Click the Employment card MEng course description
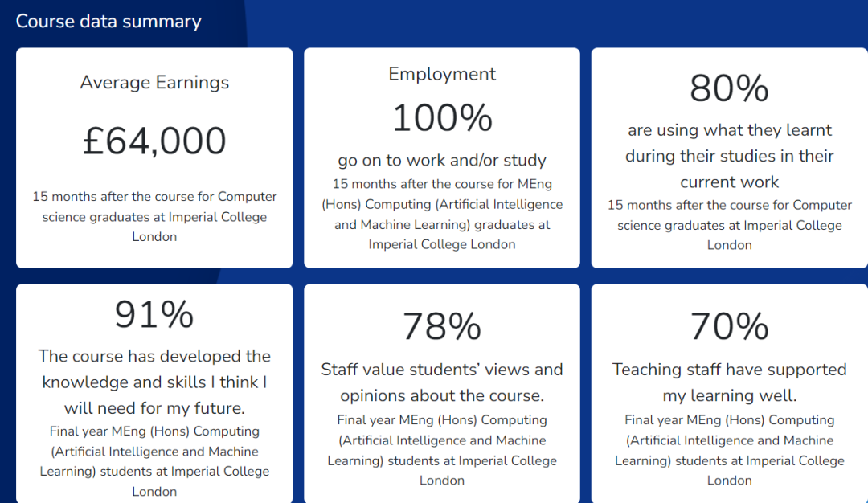The height and width of the screenshot is (503, 868). click(442, 215)
